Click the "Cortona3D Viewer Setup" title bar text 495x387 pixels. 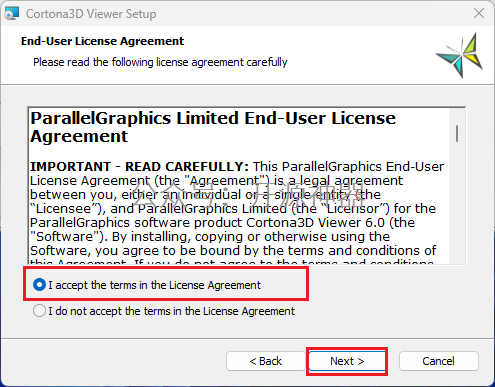tap(91, 14)
